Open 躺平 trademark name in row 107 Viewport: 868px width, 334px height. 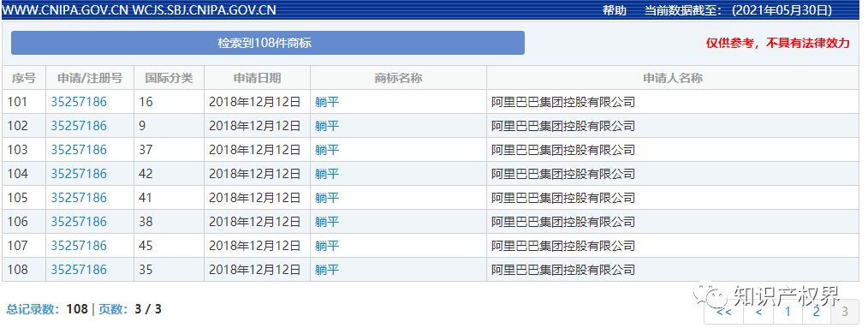327,246
